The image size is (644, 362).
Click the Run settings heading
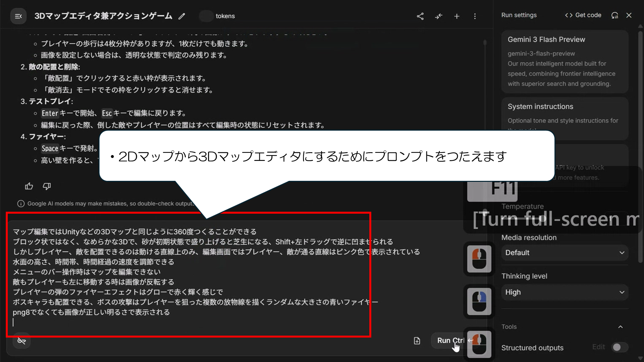coord(519,15)
